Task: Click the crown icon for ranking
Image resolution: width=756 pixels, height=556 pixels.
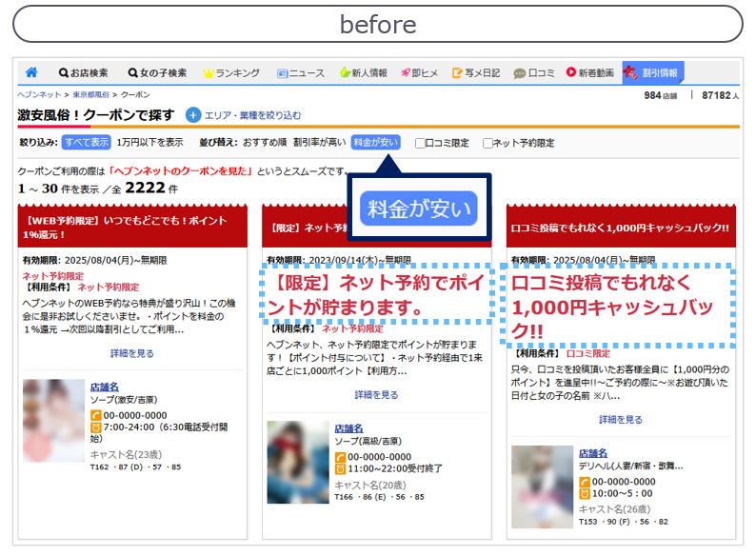Action: [x=209, y=73]
